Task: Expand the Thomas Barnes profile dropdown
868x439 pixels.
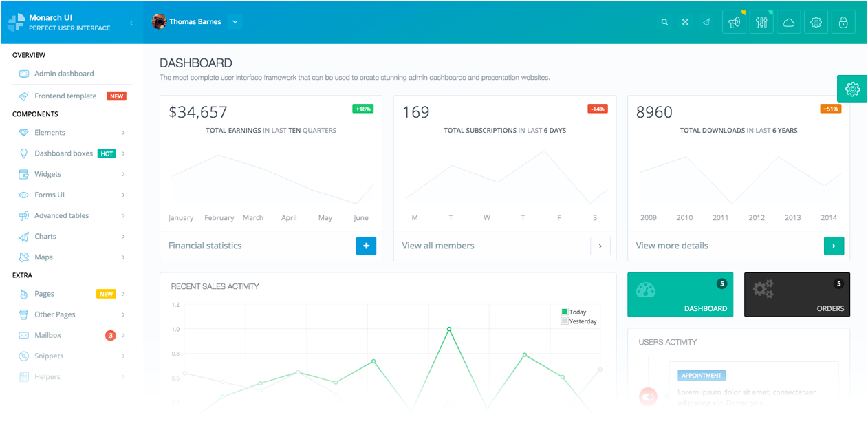Action: coord(235,21)
